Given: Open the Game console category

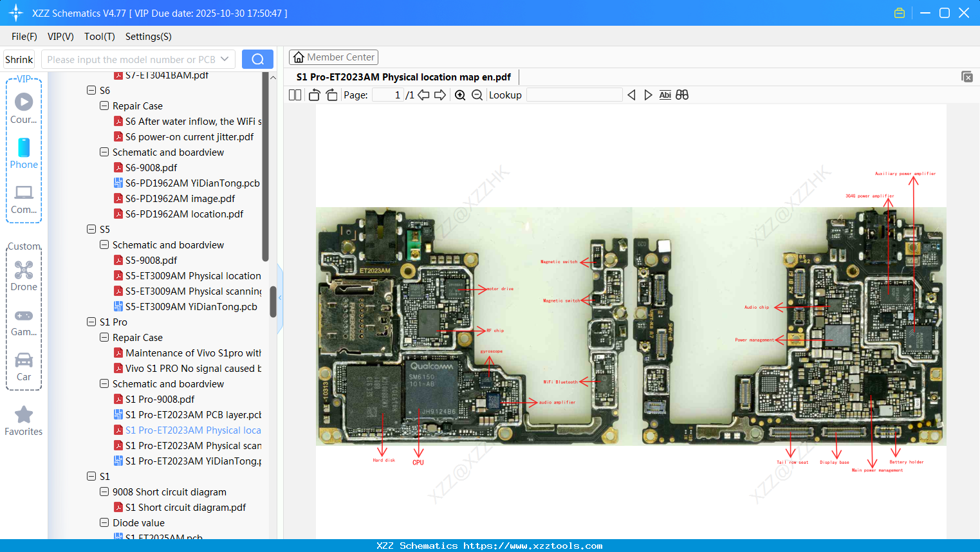Looking at the screenshot, I should (x=24, y=322).
